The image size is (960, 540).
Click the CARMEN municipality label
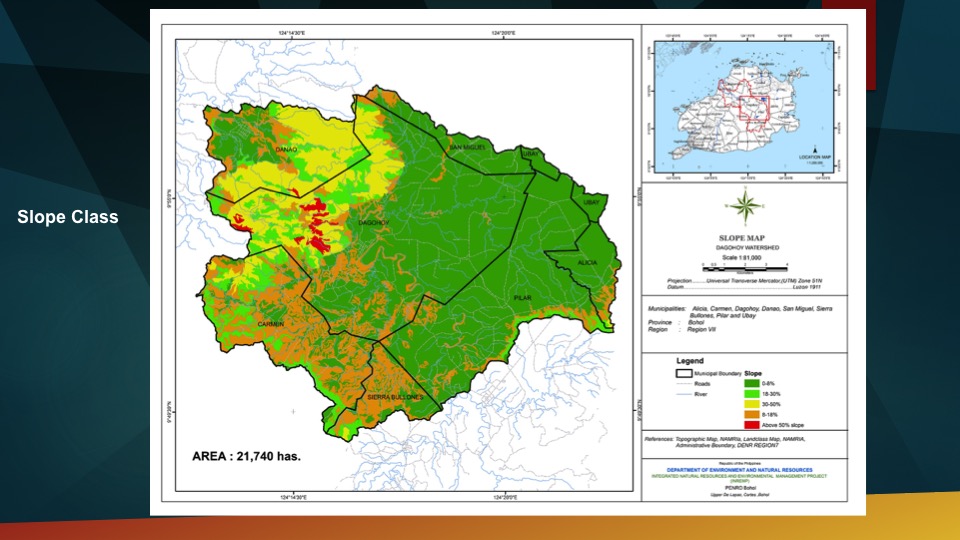coord(271,325)
